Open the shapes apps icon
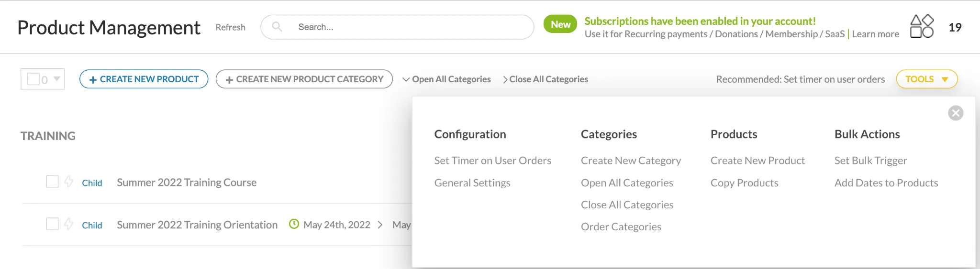 pyautogui.click(x=922, y=26)
